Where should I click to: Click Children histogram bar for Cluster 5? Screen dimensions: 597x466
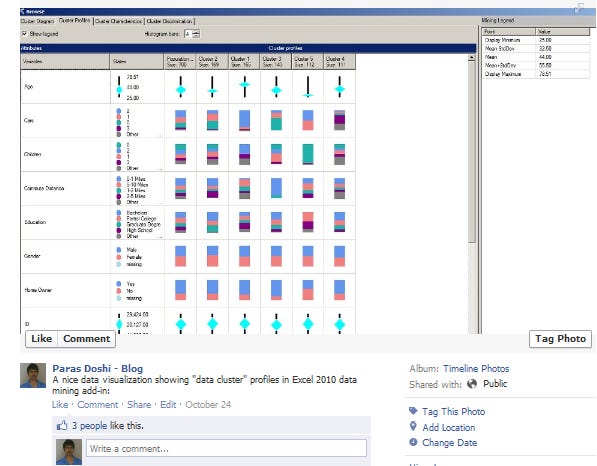click(308, 154)
